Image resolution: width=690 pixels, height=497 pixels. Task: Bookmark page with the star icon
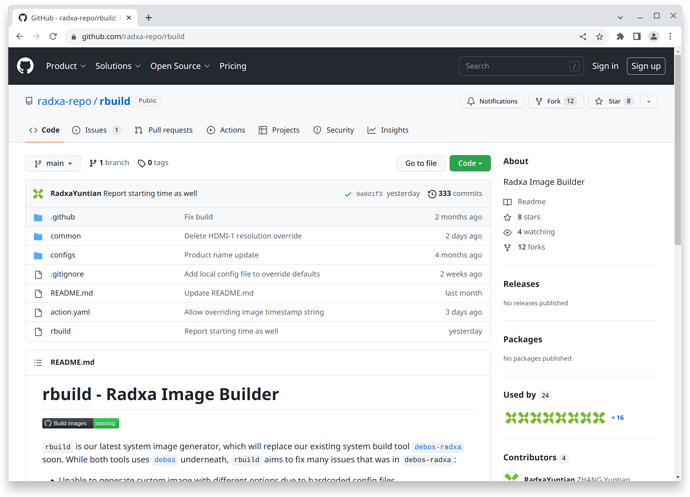[599, 37]
